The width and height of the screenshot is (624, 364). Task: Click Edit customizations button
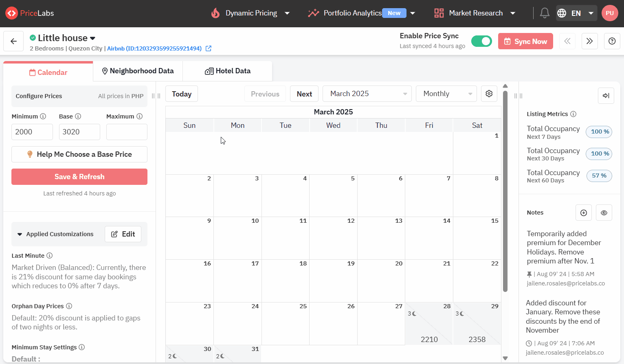(x=123, y=234)
